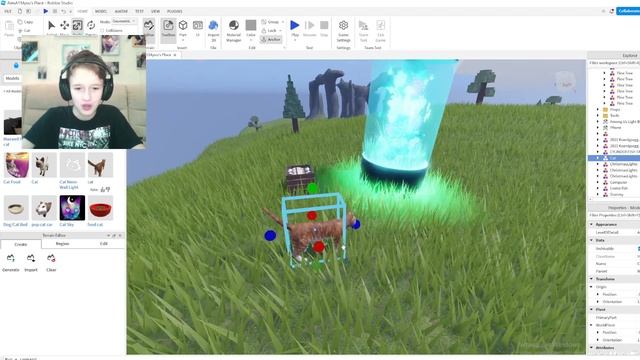Collapse the Appearance properties section
The image size is (640, 360).
tap(591, 224)
